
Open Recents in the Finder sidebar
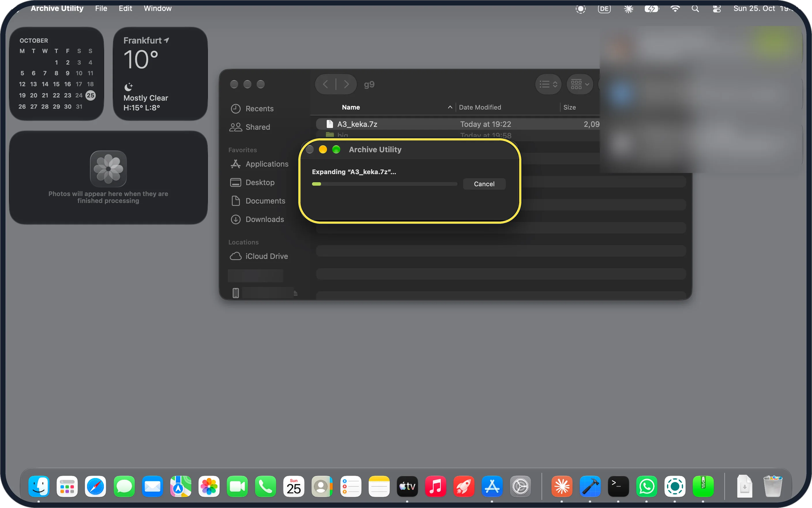(252, 108)
